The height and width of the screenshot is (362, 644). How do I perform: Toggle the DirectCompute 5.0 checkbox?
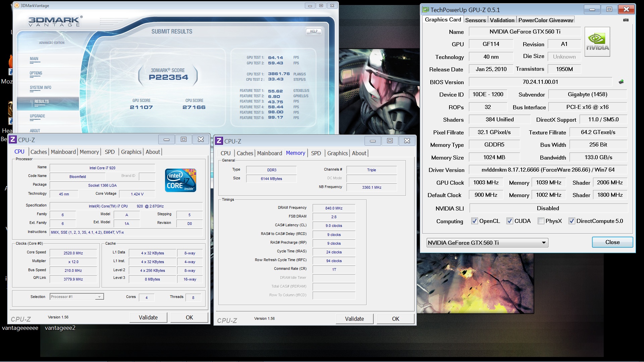(572, 221)
